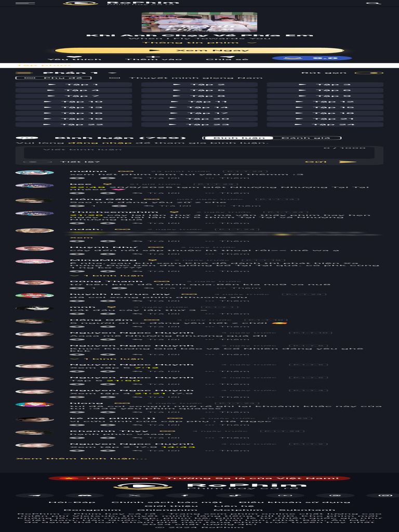Open the Hỏi-Đáp footer link
The image size is (399, 532).
pyautogui.click(x=72, y=502)
